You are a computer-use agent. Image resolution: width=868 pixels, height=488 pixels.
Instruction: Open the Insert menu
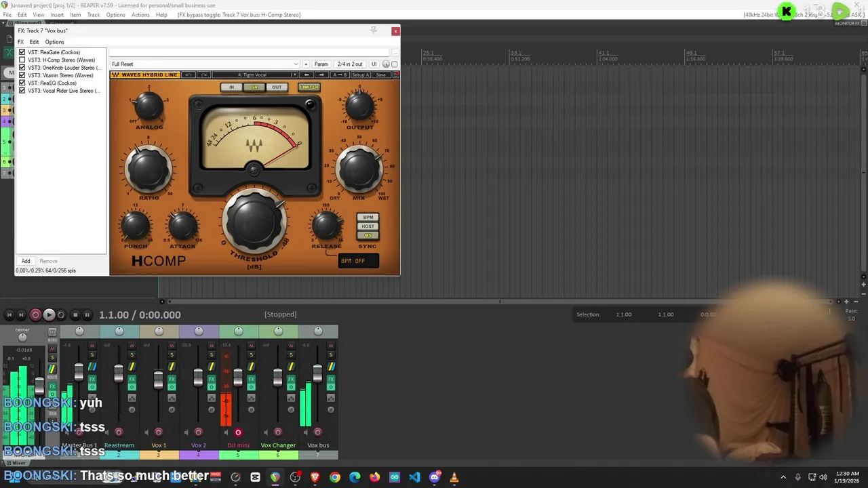(57, 15)
